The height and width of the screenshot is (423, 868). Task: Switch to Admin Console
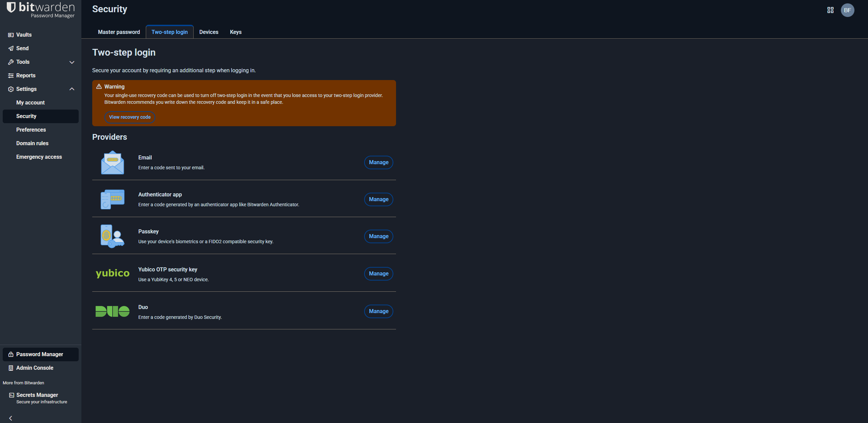35,368
